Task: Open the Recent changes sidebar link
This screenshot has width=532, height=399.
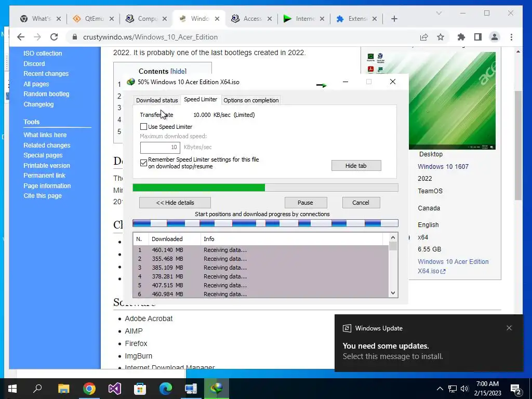Action: (46, 74)
